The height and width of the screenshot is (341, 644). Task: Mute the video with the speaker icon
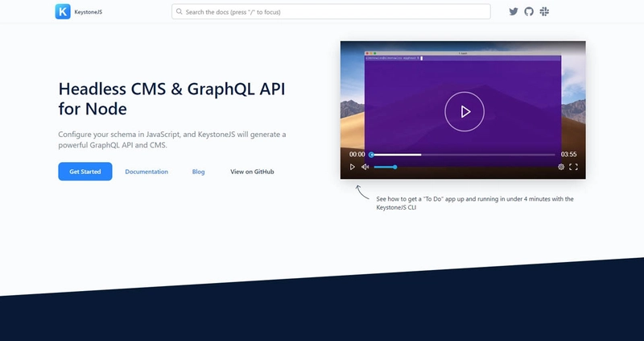click(x=365, y=167)
